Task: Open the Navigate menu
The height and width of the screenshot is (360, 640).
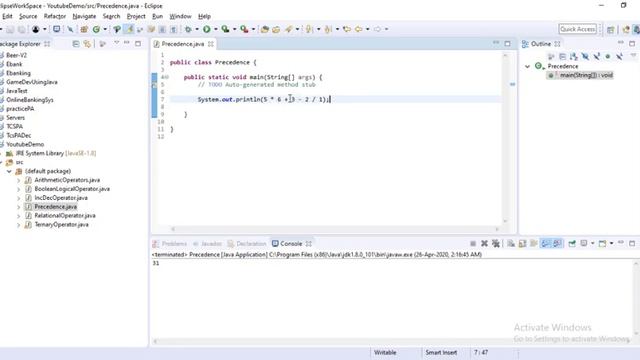Action: point(84,16)
